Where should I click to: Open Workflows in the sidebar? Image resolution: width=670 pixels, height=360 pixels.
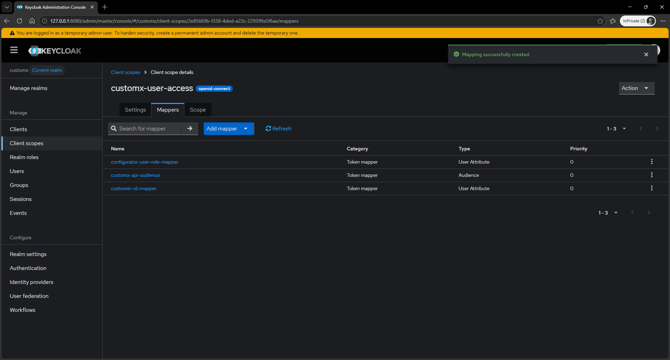[22, 310]
